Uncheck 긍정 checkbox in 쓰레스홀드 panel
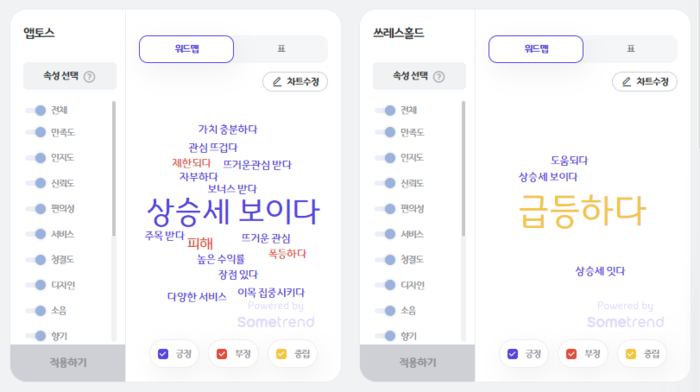The width and height of the screenshot is (700, 392). tap(512, 354)
